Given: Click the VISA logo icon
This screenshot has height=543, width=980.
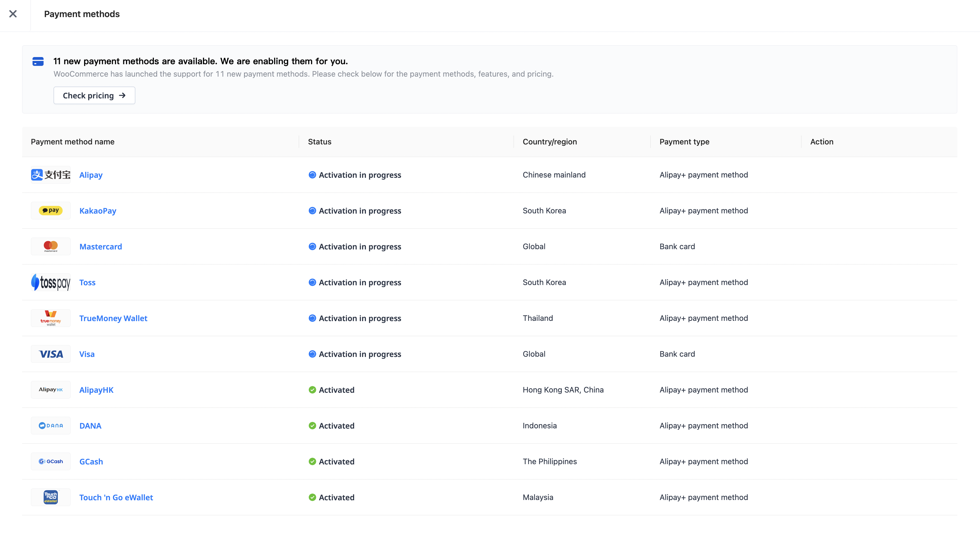Looking at the screenshot, I should pyautogui.click(x=50, y=354).
